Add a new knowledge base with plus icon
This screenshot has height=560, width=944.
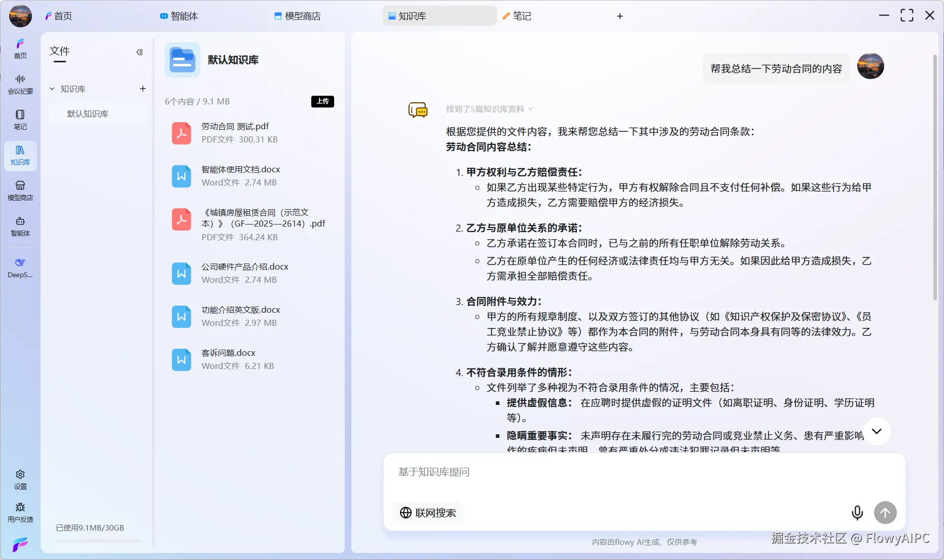point(143,89)
